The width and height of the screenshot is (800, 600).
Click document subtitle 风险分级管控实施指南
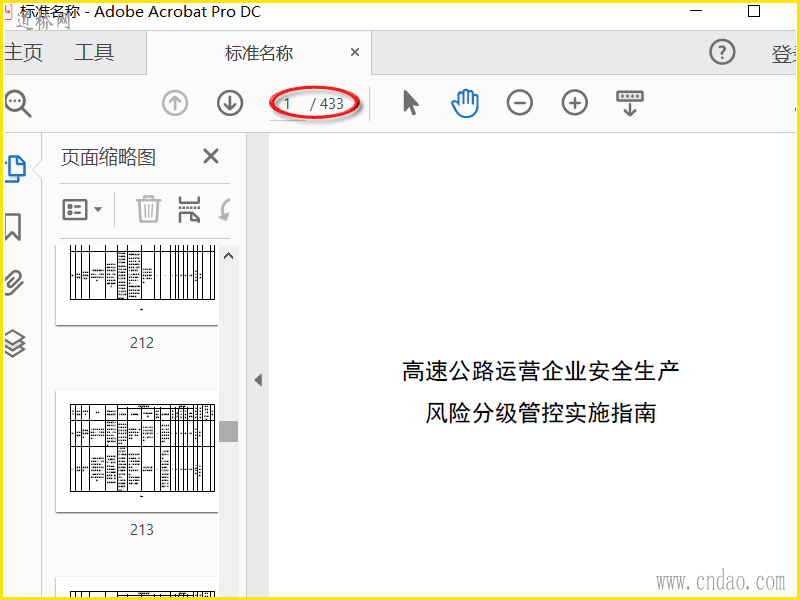(x=541, y=413)
